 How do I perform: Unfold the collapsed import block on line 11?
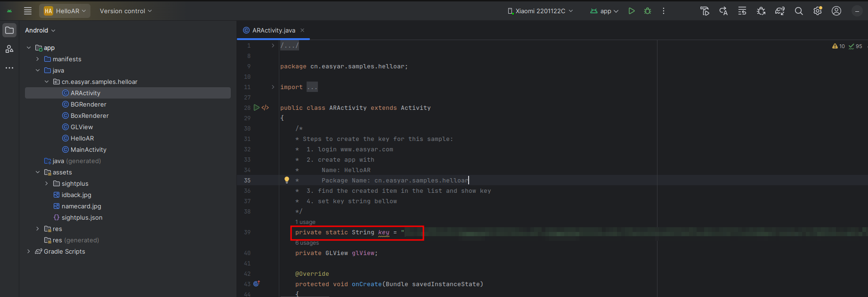click(x=273, y=87)
